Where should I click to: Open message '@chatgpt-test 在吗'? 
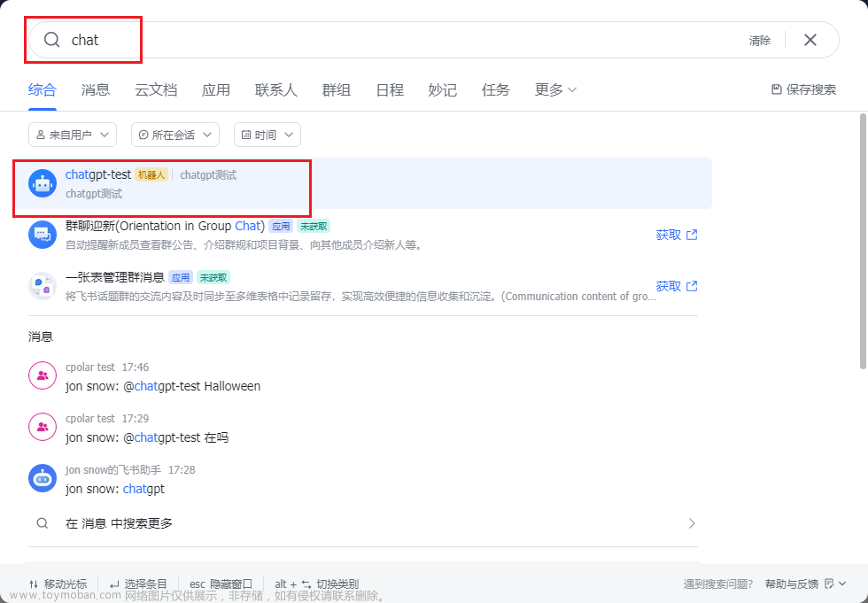pos(362,428)
